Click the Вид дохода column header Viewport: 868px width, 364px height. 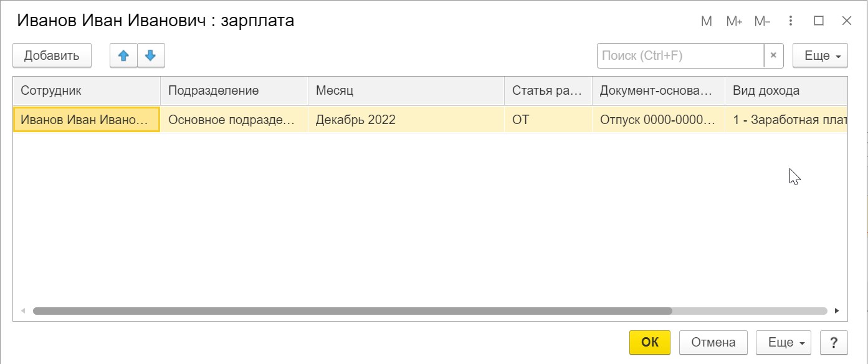point(786,90)
